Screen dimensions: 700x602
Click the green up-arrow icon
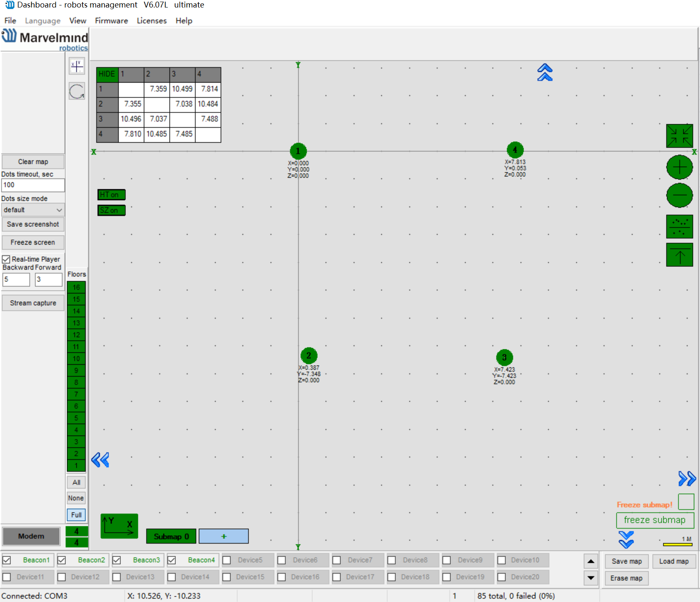click(x=679, y=255)
